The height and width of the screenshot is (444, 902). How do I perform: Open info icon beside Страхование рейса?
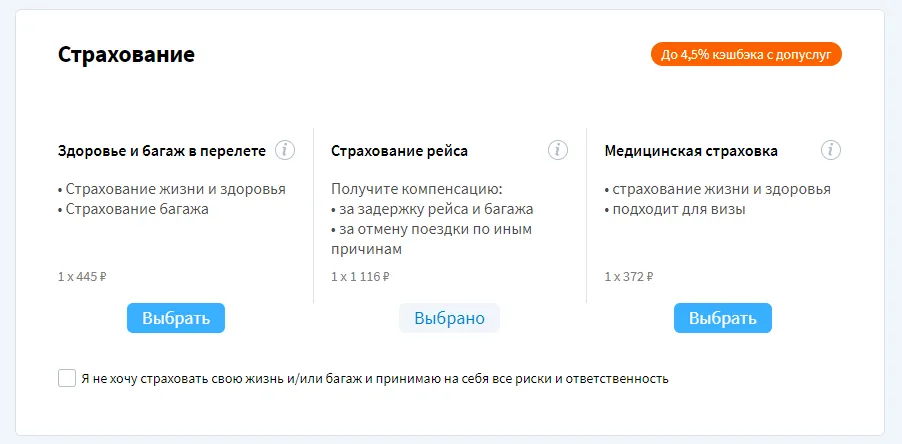(558, 150)
